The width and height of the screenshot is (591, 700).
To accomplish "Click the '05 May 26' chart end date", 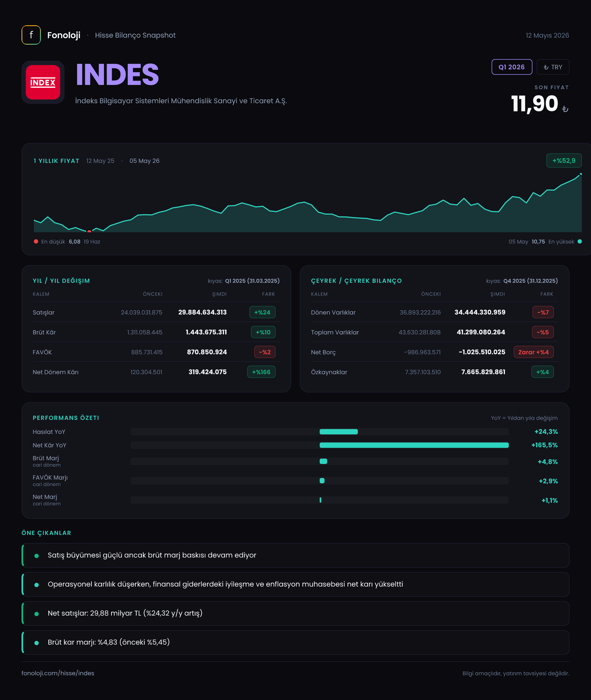I will (145, 161).
